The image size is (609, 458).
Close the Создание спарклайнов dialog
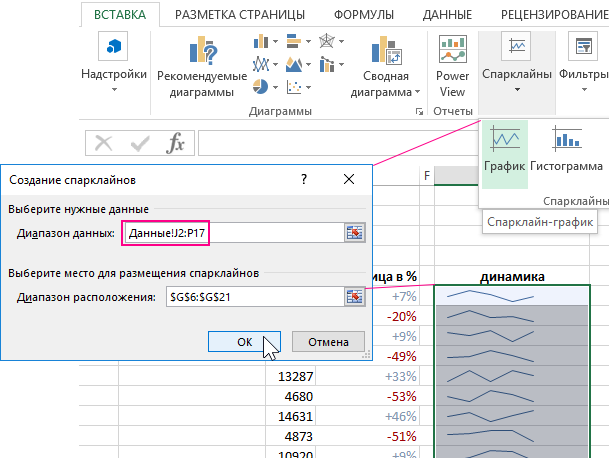pos(349,179)
